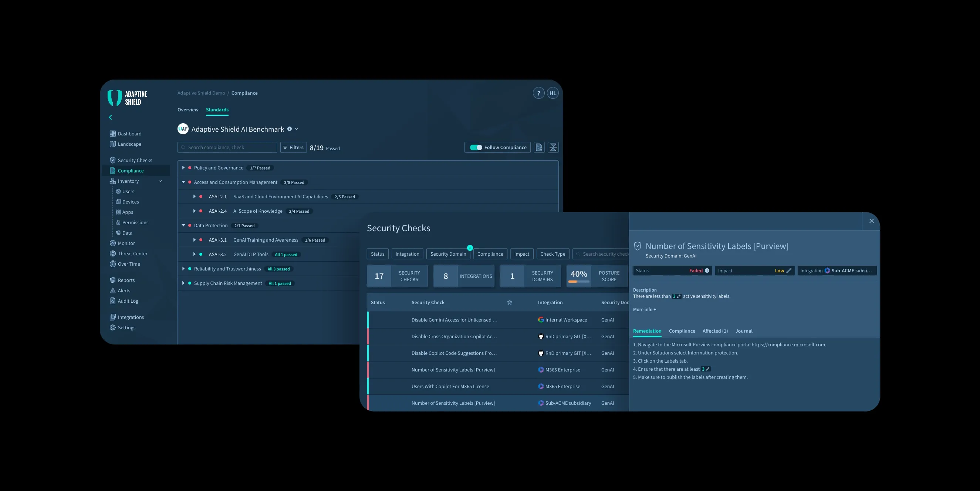Image resolution: width=980 pixels, height=491 pixels.
Task: Open the Remediation tab
Action: click(647, 331)
